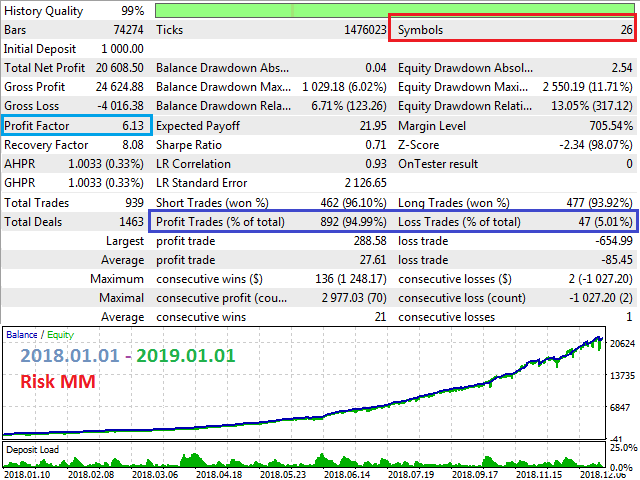Click the Loss Trades 47 (5.01%) value
This screenshot has width=640, height=480.
(595, 221)
